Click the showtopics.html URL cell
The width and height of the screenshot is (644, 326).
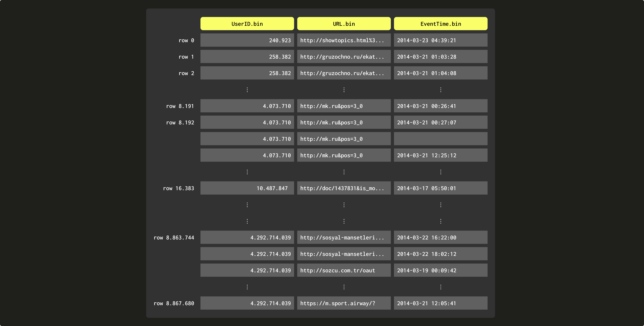click(344, 40)
